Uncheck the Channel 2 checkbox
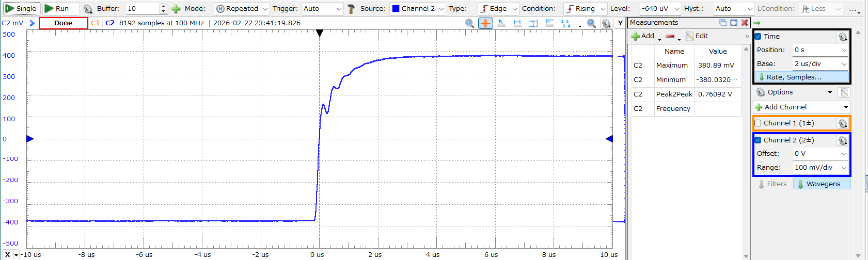This screenshot has height=260, width=868. coord(758,140)
